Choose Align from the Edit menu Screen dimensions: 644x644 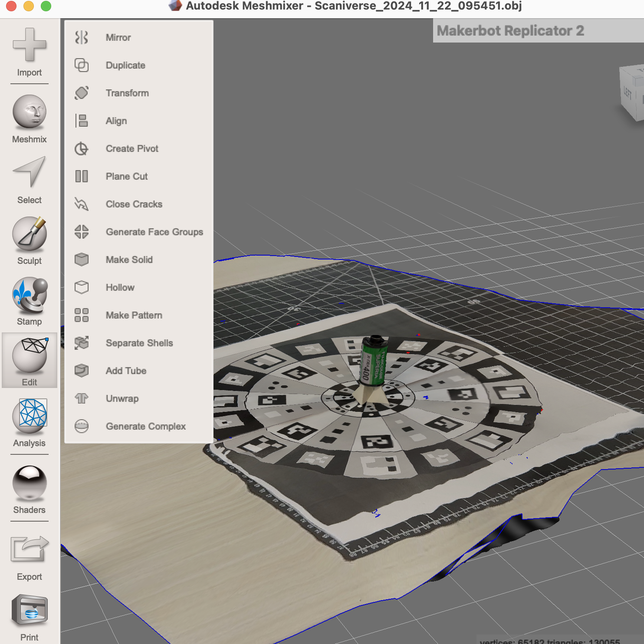[116, 121]
